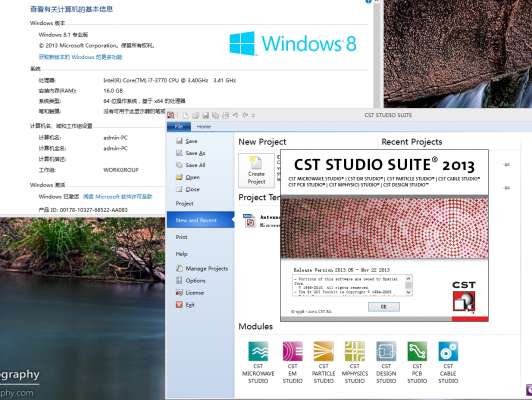Viewport: 532px width, 400px height.
Task: Launch CST Design Studio module
Action: 386,362
